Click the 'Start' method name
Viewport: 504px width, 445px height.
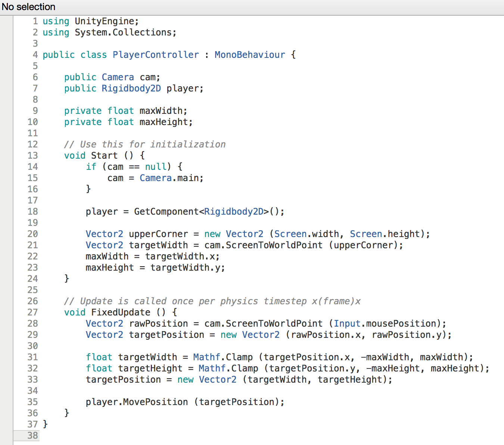(104, 156)
